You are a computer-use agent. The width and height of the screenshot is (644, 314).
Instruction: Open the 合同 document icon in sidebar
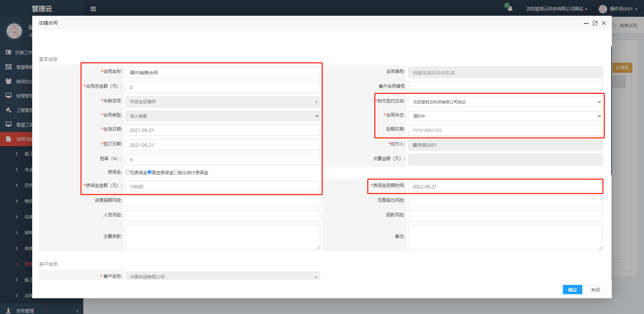coord(9,139)
